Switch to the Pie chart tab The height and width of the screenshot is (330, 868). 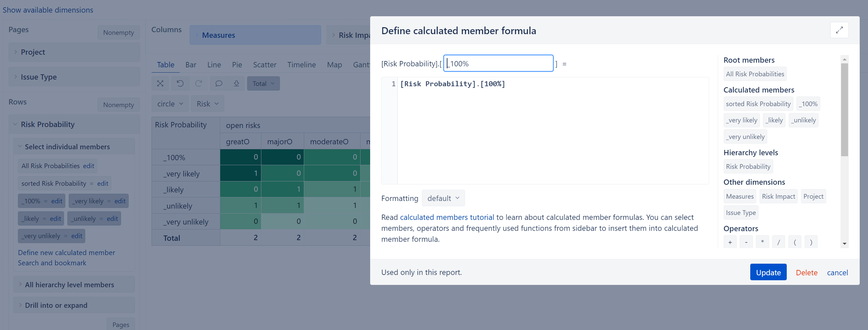pos(237,65)
